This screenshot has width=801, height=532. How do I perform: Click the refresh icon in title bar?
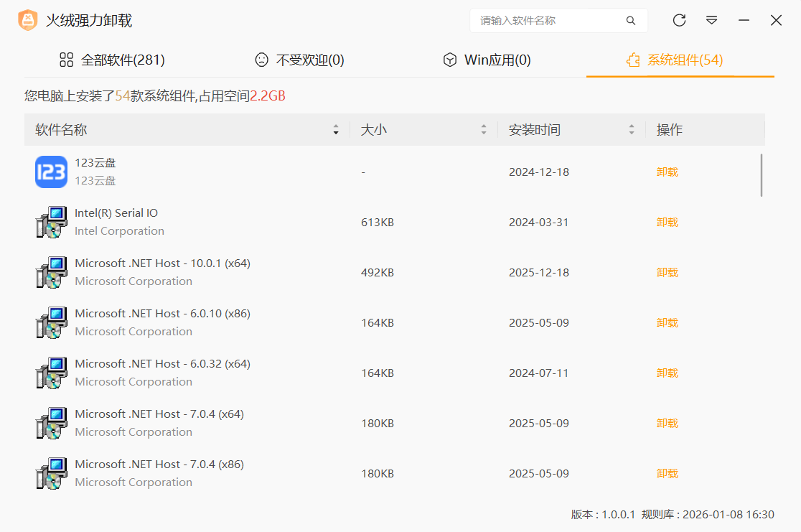coord(679,20)
